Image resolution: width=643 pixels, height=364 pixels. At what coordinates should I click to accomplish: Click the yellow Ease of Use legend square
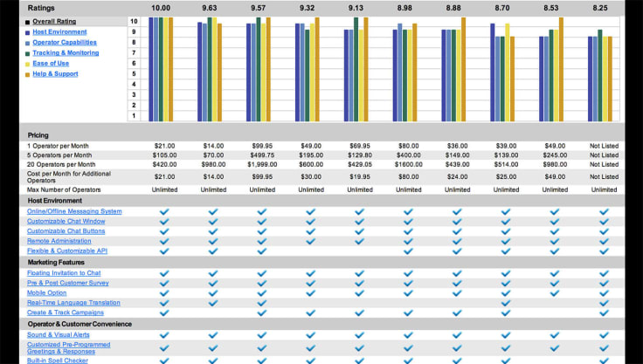click(27, 64)
